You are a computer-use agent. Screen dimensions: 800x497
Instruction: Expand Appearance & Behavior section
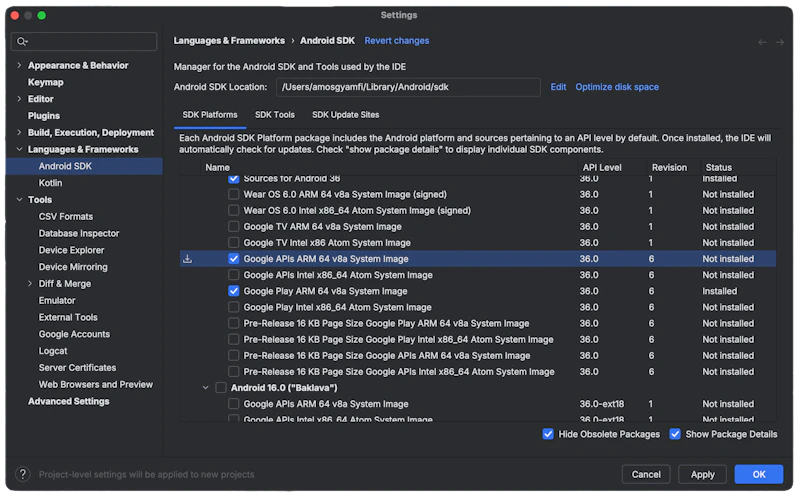[x=19, y=65]
